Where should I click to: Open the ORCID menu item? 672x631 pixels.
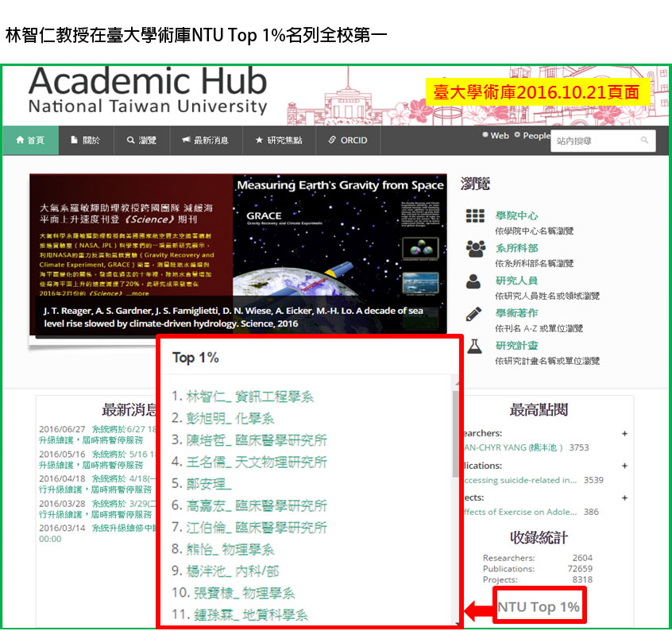[348, 140]
